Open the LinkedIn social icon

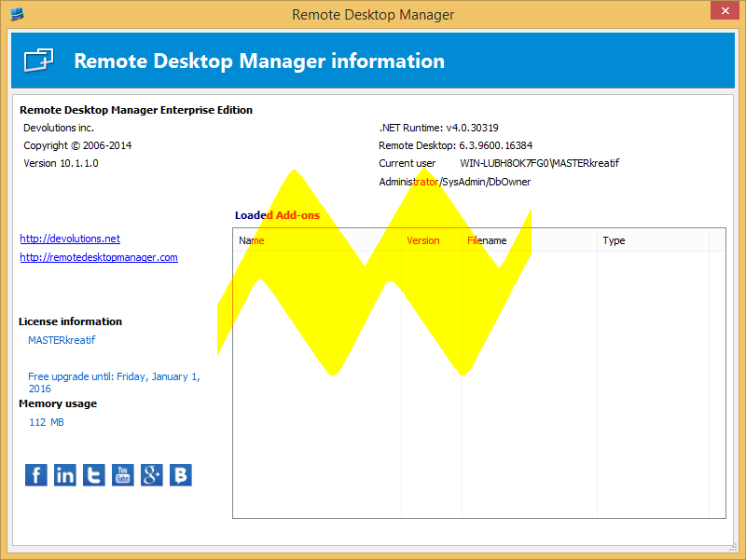pos(64,475)
